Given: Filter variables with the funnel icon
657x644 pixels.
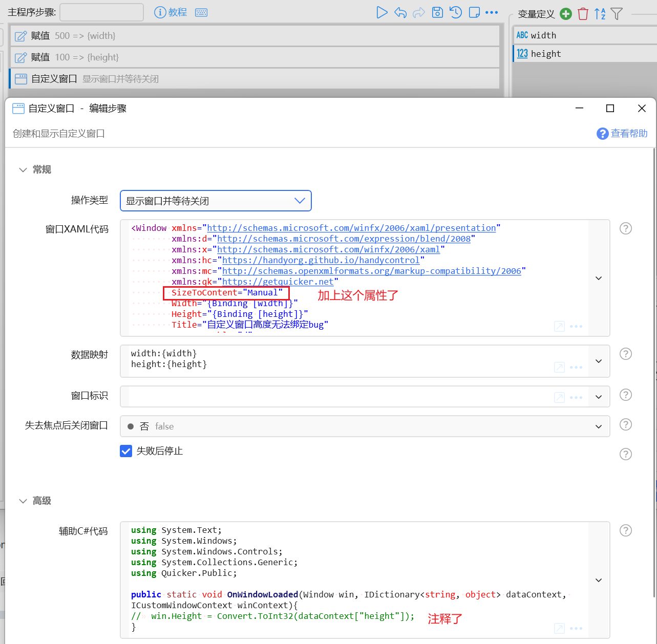Looking at the screenshot, I should 617,14.
